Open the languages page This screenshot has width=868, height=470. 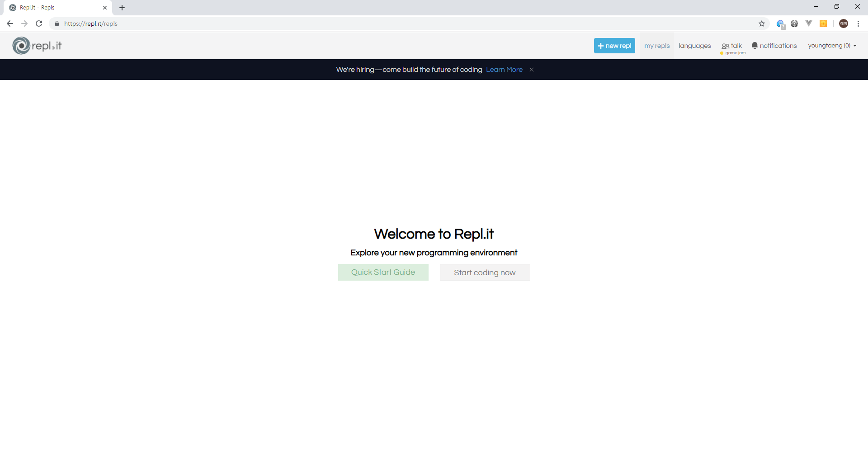(x=695, y=46)
